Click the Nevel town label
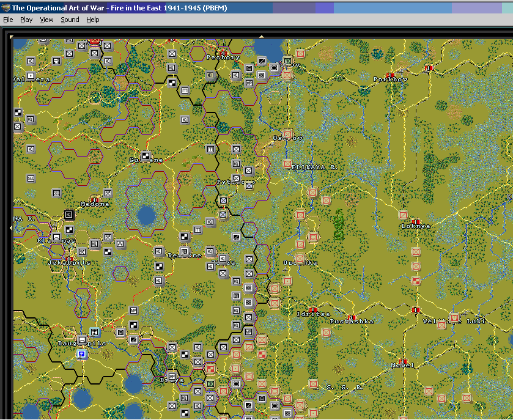This screenshot has height=420, width=513. coord(403,366)
